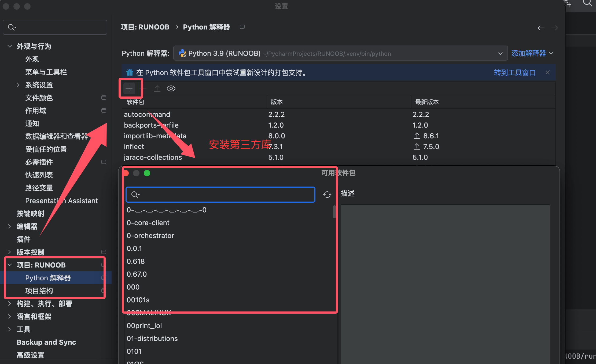This screenshot has height=364, width=596.
Task: Open the Python interpreter dropdown
Action: tap(501, 53)
